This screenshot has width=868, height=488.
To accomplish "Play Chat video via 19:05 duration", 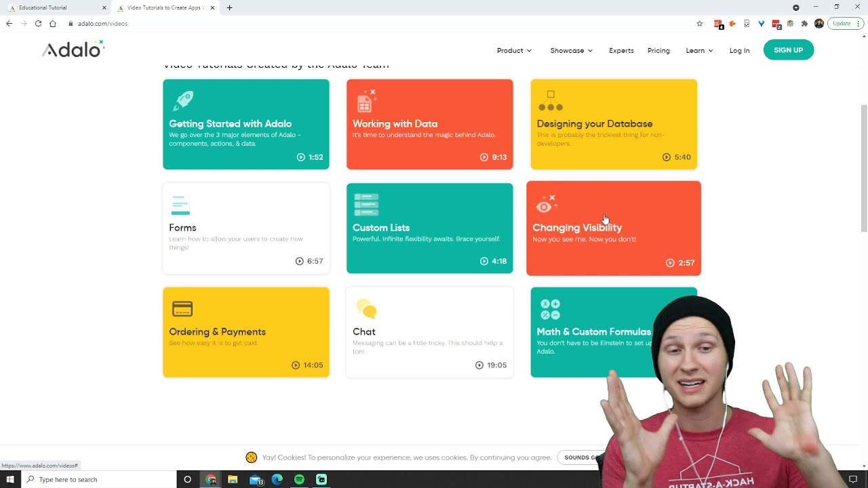I will click(491, 365).
